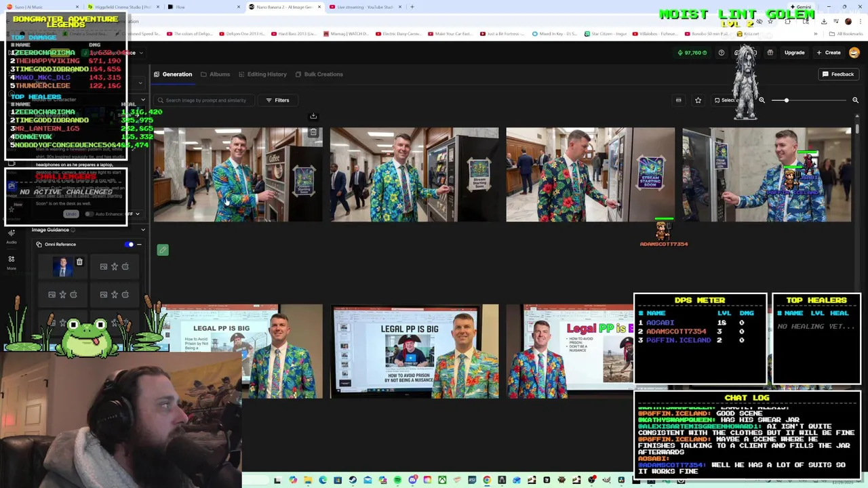
Task: Open Discord from the taskbar
Action: [412, 481]
